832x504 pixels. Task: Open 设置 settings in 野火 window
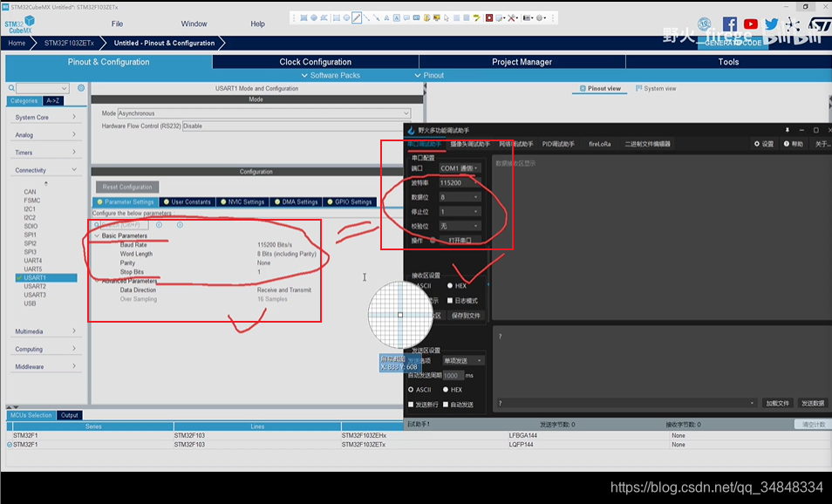point(764,144)
